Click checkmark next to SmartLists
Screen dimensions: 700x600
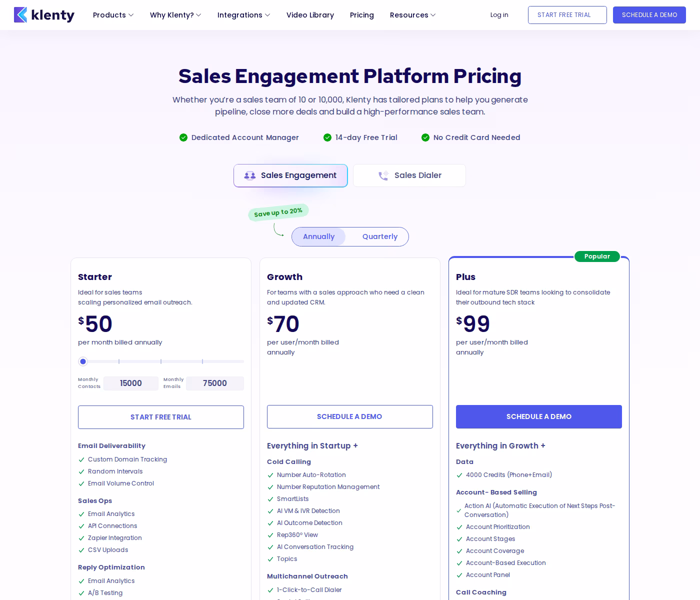click(x=270, y=499)
